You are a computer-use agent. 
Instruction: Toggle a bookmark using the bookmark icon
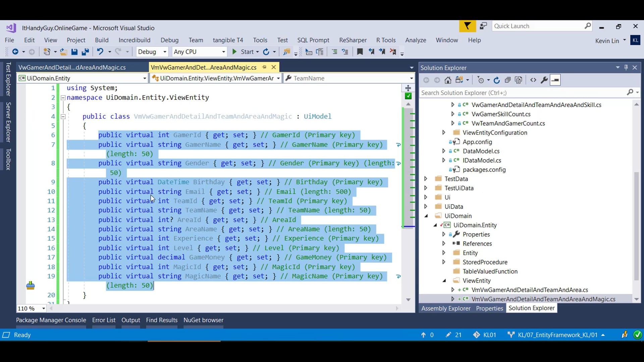tap(360, 52)
